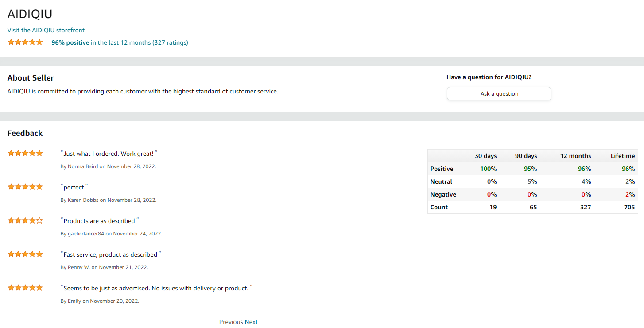Click the Neutral row label

coord(441,181)
